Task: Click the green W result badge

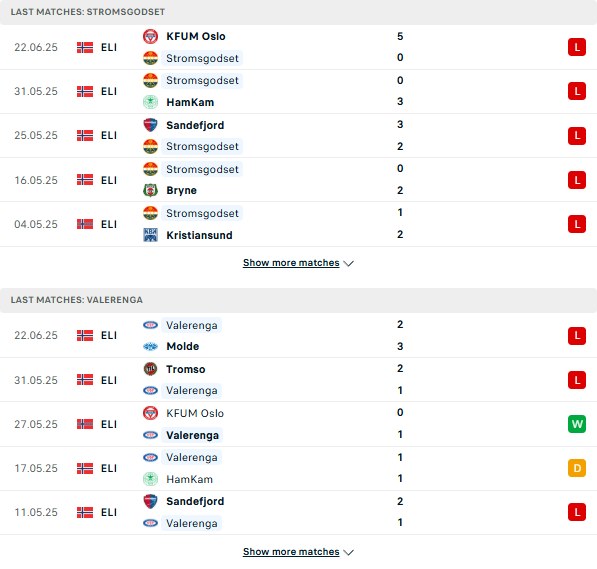Action: [x=577, y=424]
